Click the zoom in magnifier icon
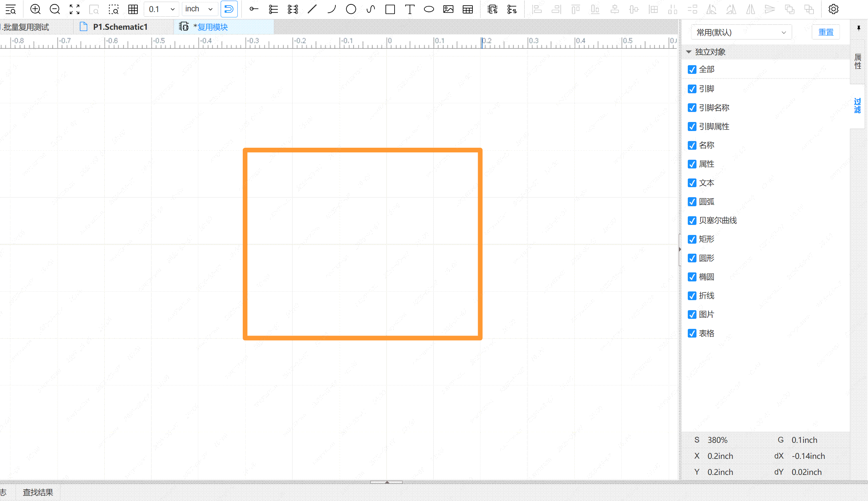Viewport: 868px width, 501px height. (x=35, y=9)
